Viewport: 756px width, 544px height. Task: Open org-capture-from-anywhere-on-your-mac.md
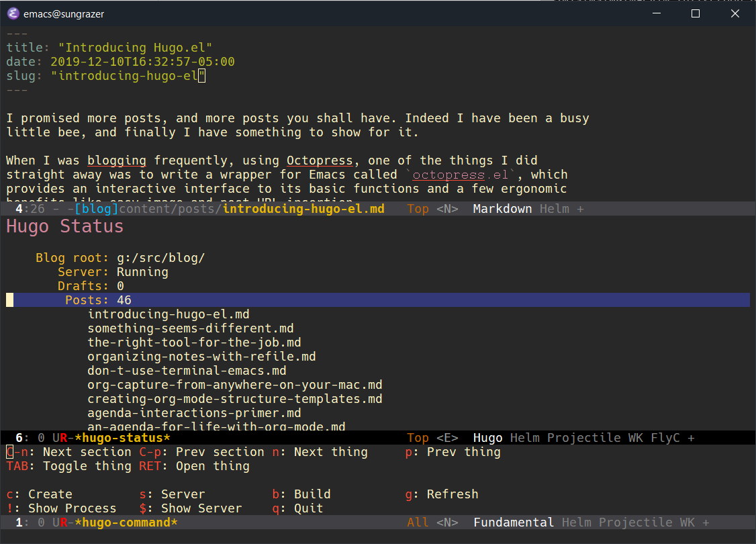(235, 385)
